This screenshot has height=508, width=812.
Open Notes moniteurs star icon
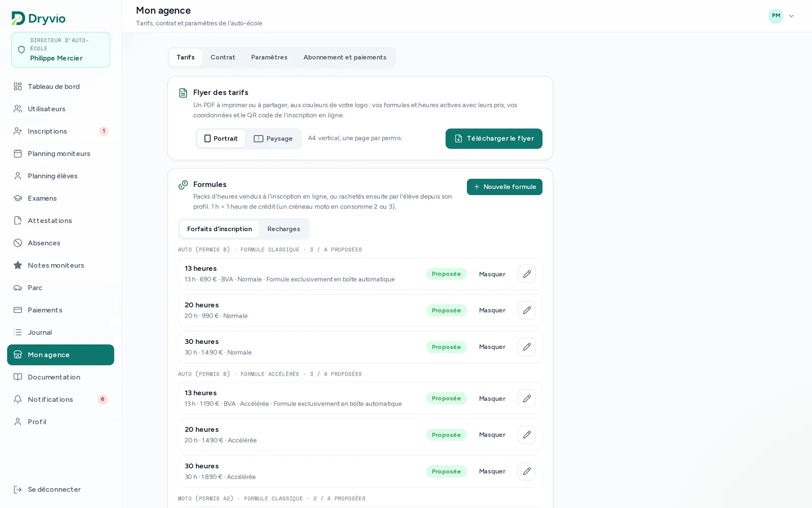point(18,265)
